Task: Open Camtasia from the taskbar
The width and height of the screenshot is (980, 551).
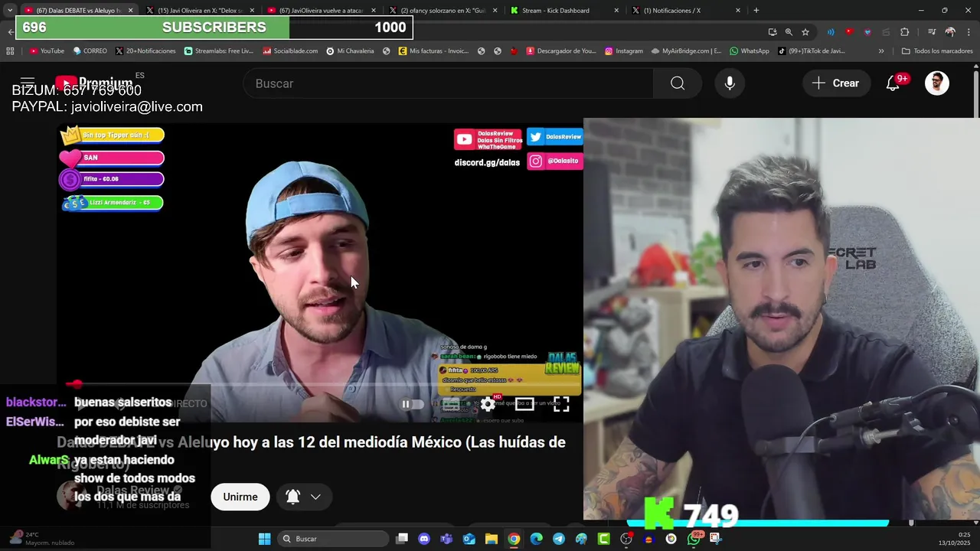Action: [604, 539]
